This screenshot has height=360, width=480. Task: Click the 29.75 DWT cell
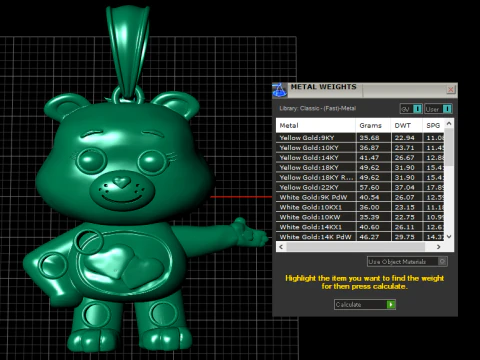(x=407, y=237)
